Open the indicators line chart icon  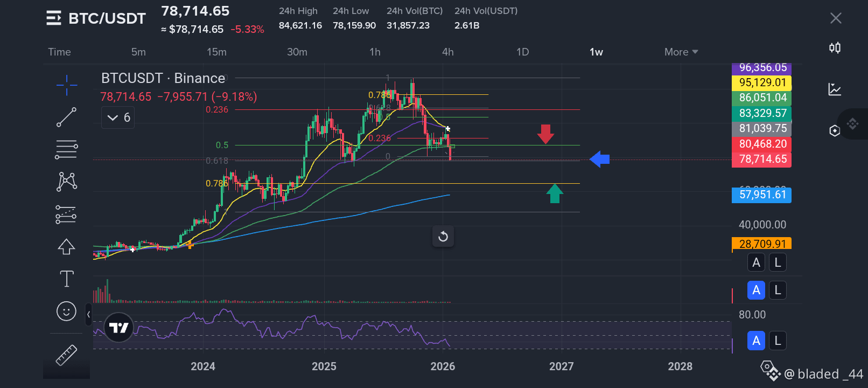[835, 89]
